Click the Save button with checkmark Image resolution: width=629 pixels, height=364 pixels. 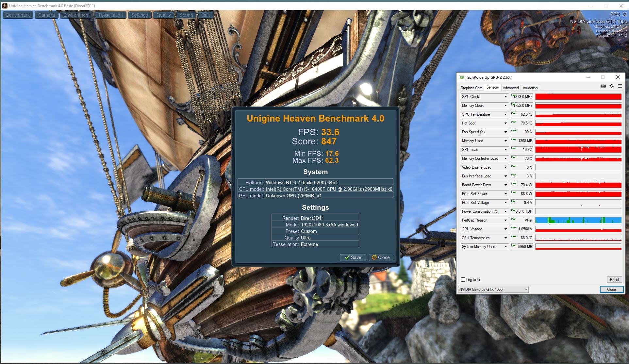pyautogui.click(x=353, y=257)
